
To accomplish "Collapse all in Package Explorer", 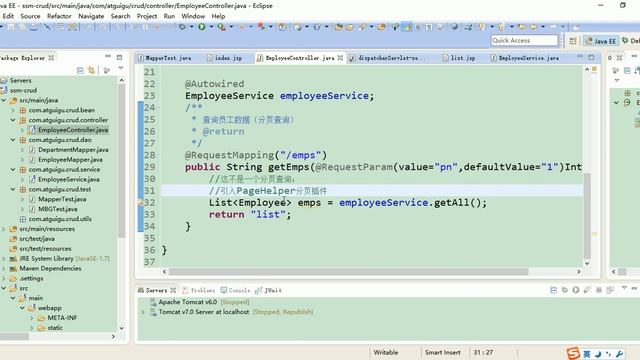I will point(80,71).
